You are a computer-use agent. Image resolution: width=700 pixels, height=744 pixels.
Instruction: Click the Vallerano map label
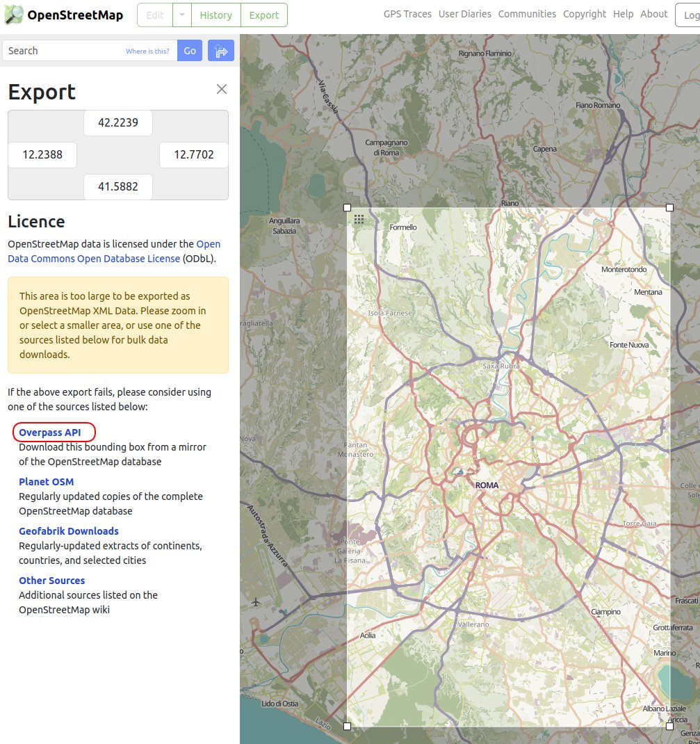pyautogui.click(x=474, y=624)
